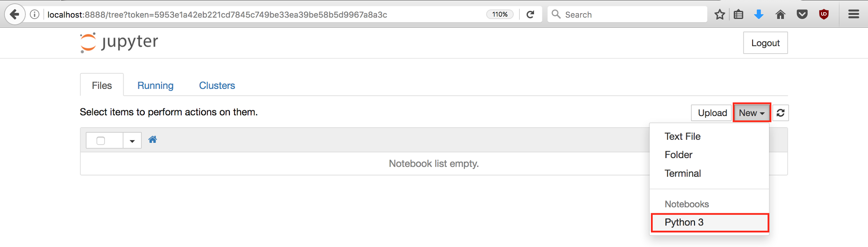Click the 110% zoom indicator
Screen dimensions: 868x247
(500, 14)
